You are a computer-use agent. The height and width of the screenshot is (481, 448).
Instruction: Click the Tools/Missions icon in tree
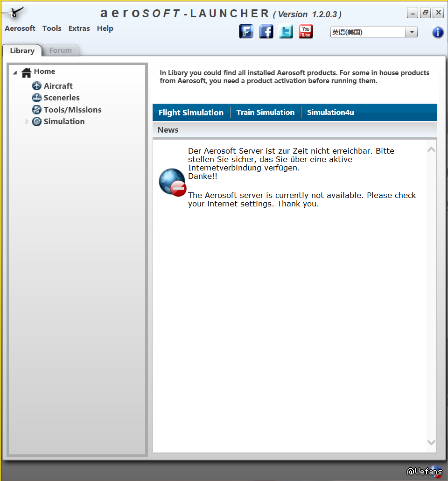click(37, 110)
